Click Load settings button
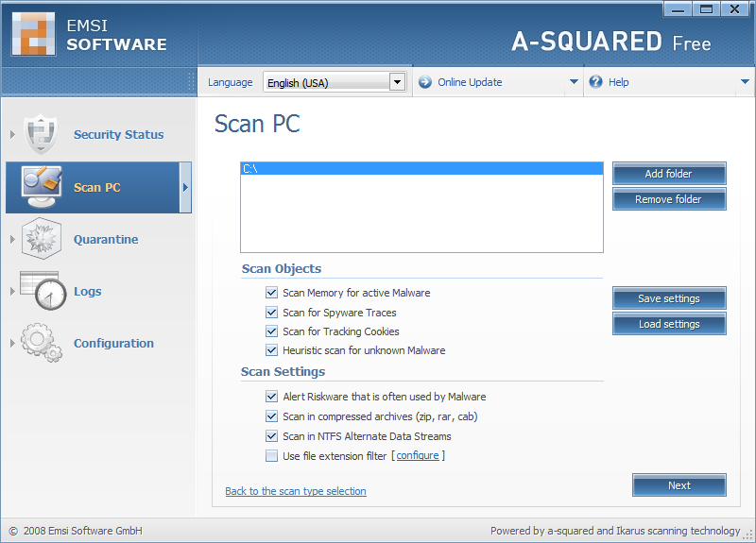Screen dimensions: 756x543 669,324
